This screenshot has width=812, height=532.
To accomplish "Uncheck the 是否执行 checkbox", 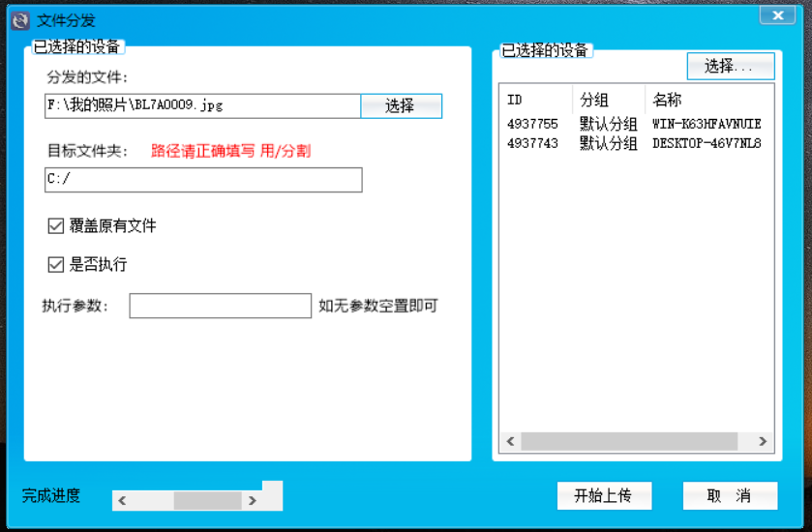I will (56, 265).
